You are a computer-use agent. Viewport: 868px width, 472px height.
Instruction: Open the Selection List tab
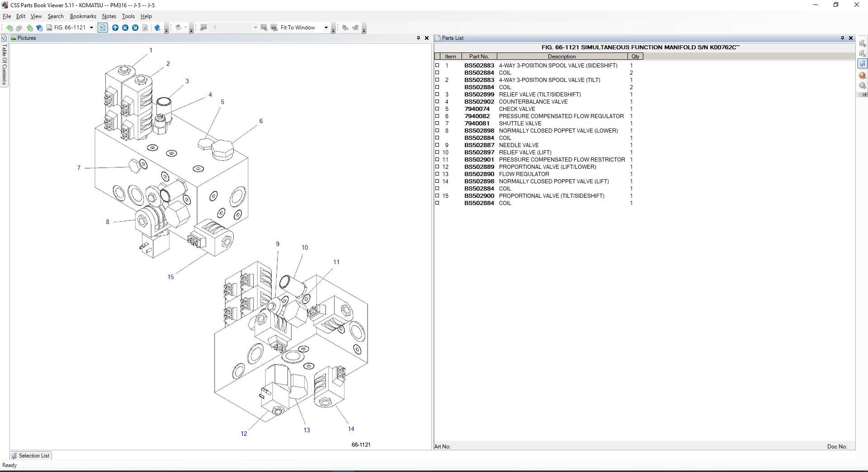30,456
